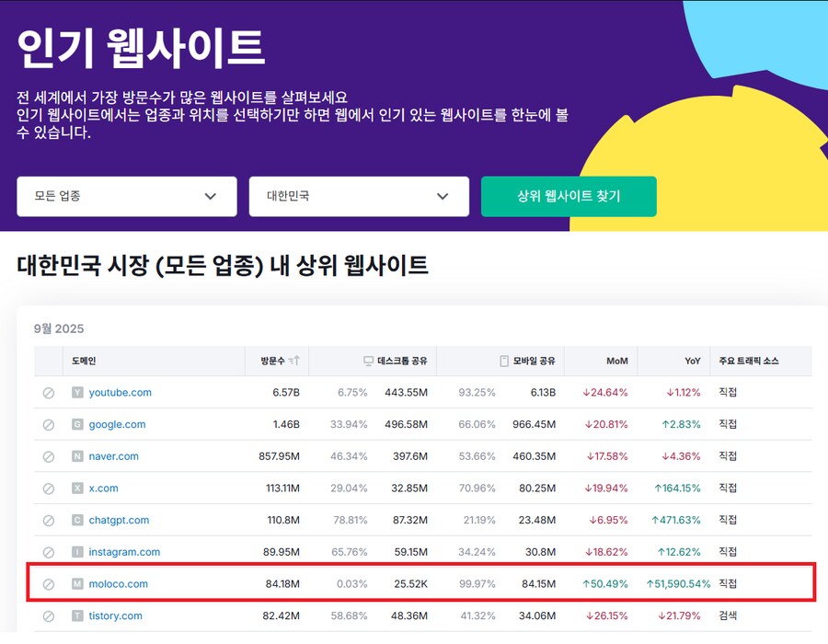The width and height of the screenshot is (828, 644).
Task: Exclude moloco.com using its block icon
Action: [49, 584]
